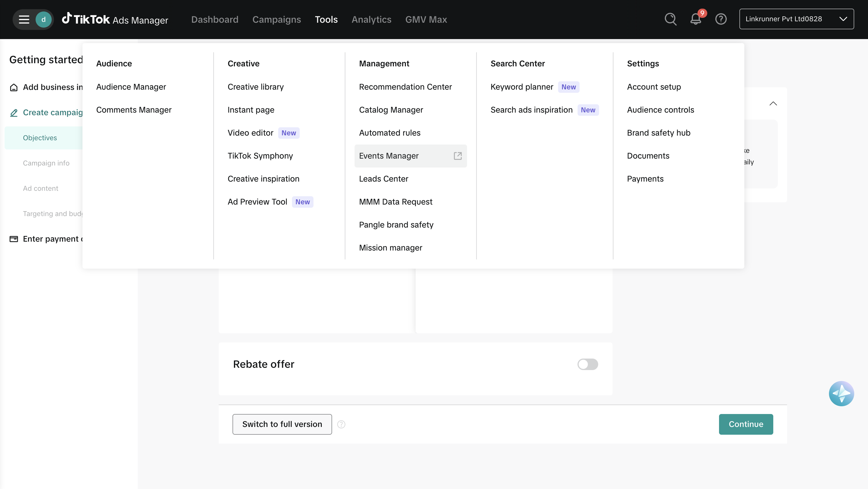Go to the Dashboard tab
The width and height of the screenshot is (868, 489).
click(x=215, y=20)
